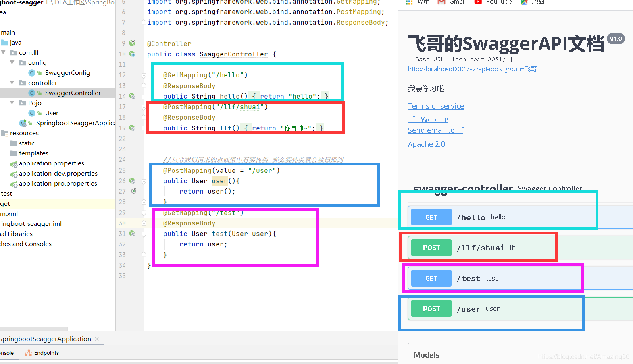Click the SpringbootSeaggerApplication run class icon
The image size is (633, 364).
pyautogui.click(x=23, y=123)
